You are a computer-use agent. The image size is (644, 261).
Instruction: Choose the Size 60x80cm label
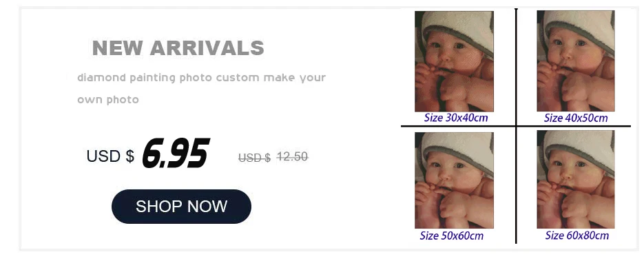pyautogui.click(x=577, y=236)
